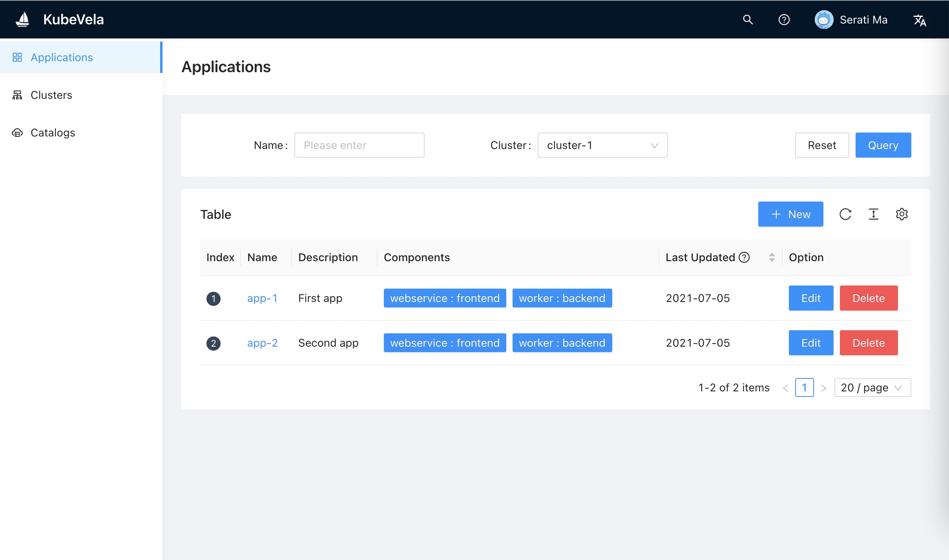The image size is (949, 560).
Task: Toggle sort on Last Updated column
Action: point(772,257)
